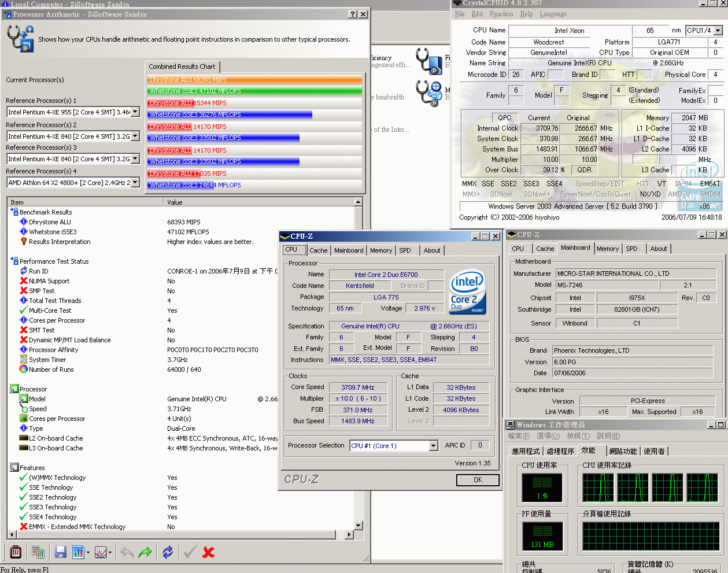This screenshot has width=728, height=573.
Task: Click the scroll-right arrow under Sandra results list
Action: (x=349, y=535)
